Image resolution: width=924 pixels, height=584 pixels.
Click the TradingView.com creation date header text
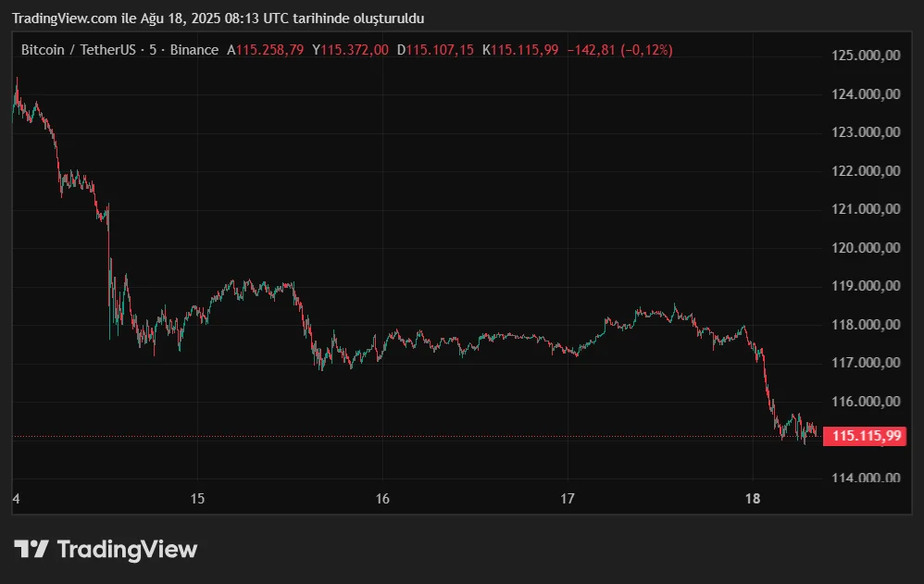[218, 19]
